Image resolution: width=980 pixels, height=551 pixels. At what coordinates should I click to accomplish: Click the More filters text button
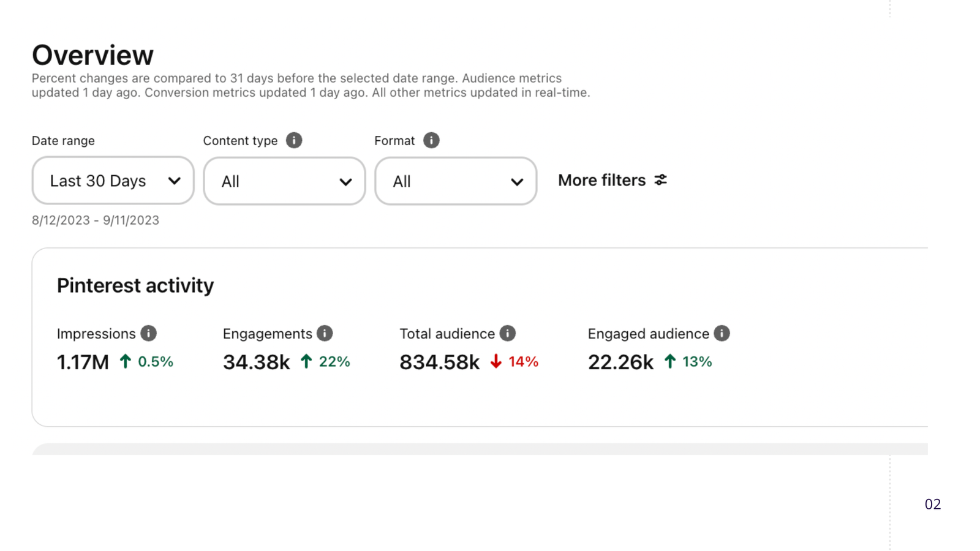[601, 180]
